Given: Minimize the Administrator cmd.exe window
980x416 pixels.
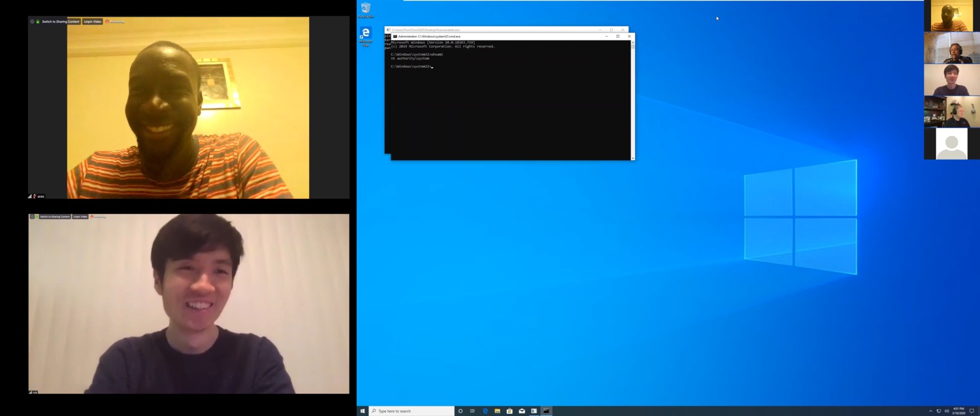Looking at the screenshot, I should point(606,37).
